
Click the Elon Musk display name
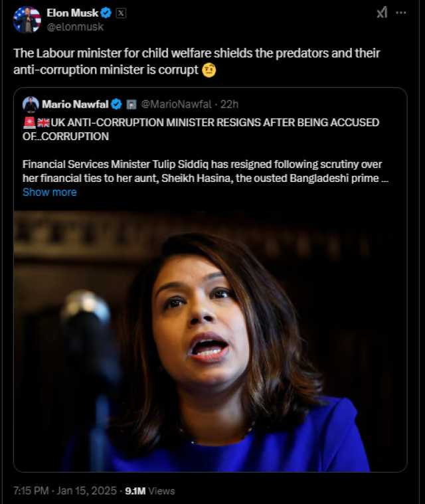point(72,13)
